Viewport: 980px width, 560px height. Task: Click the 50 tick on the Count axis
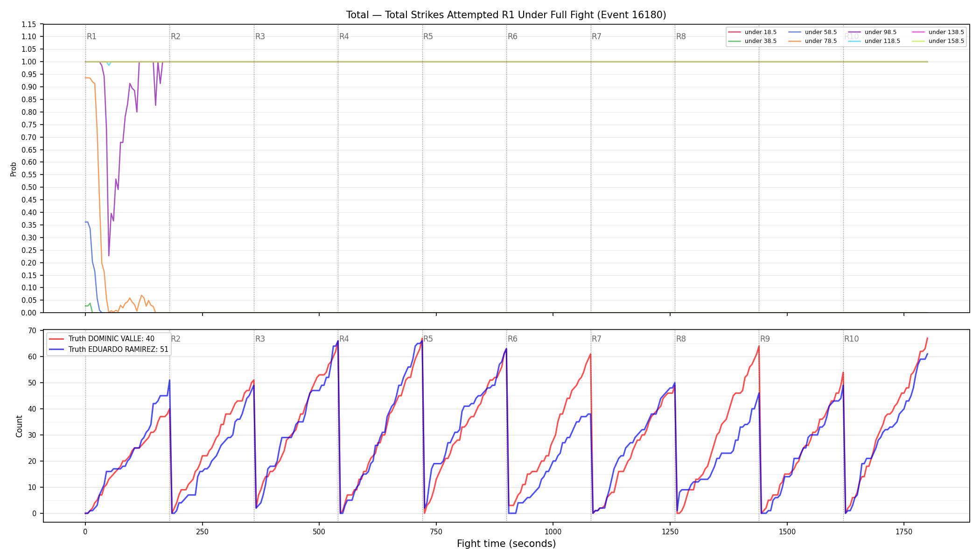pos(32,383)
